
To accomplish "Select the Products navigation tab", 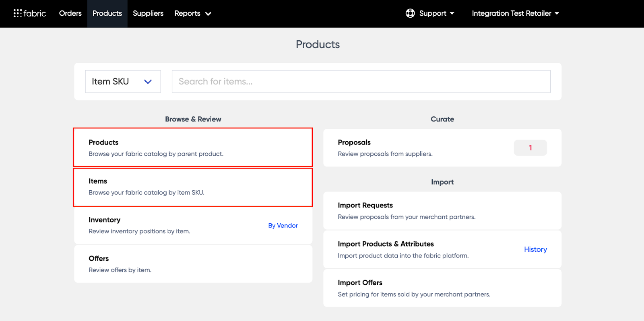I will click(107, 13).
